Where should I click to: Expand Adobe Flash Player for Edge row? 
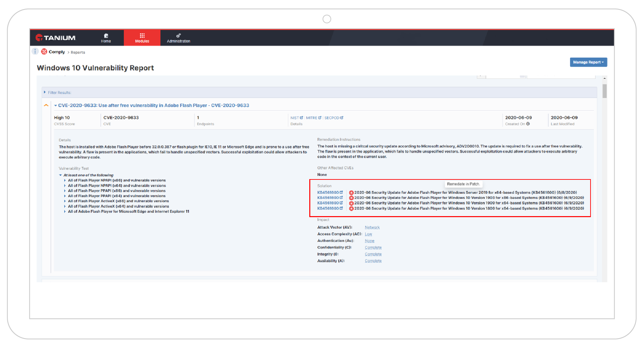click(65, 212)
